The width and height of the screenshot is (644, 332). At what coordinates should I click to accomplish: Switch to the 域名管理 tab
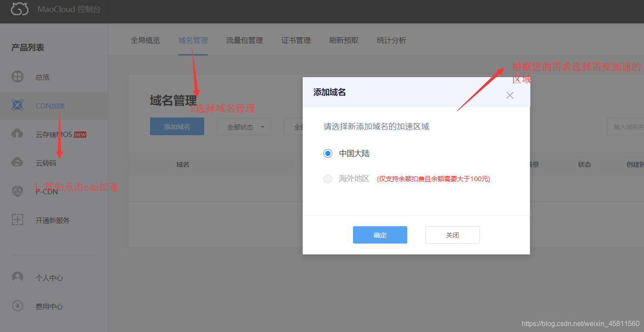tap(193, 40)
